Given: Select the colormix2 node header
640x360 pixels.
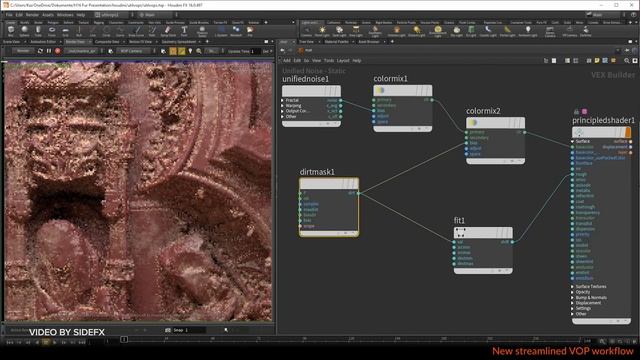Looking at the screenshot, I should tap(496, 123).
